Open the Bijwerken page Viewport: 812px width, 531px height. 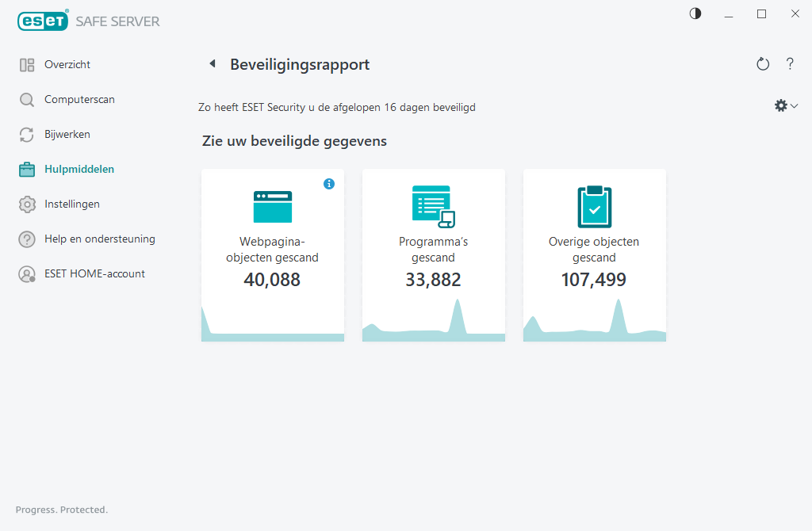click(67, 135)
